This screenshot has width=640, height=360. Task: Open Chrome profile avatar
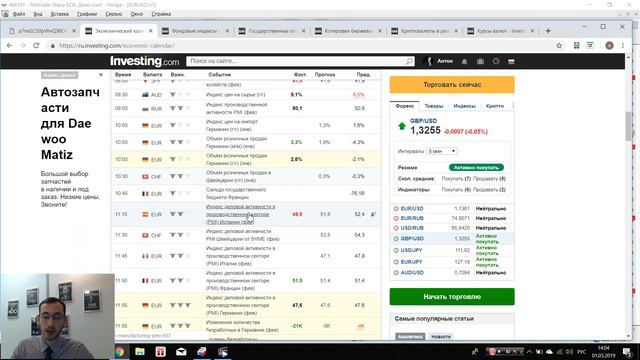(x=609, y=46)
